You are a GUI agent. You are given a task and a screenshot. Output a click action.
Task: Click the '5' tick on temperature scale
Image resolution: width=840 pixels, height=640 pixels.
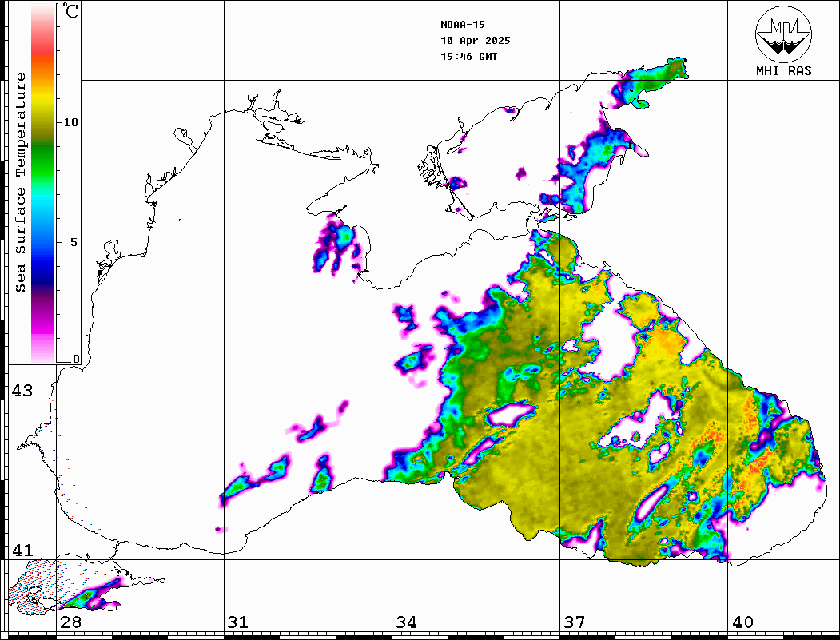click(74, 242)
